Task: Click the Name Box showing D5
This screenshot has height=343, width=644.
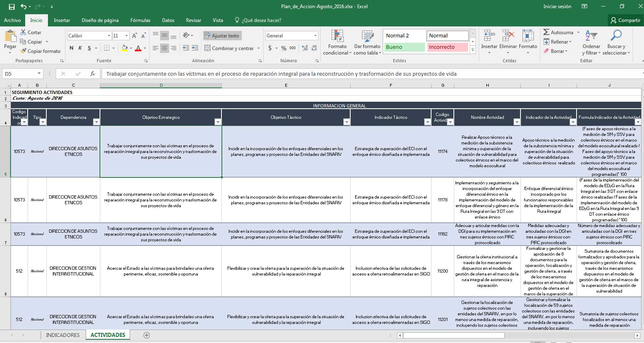Action: click(x=22, y=74)
